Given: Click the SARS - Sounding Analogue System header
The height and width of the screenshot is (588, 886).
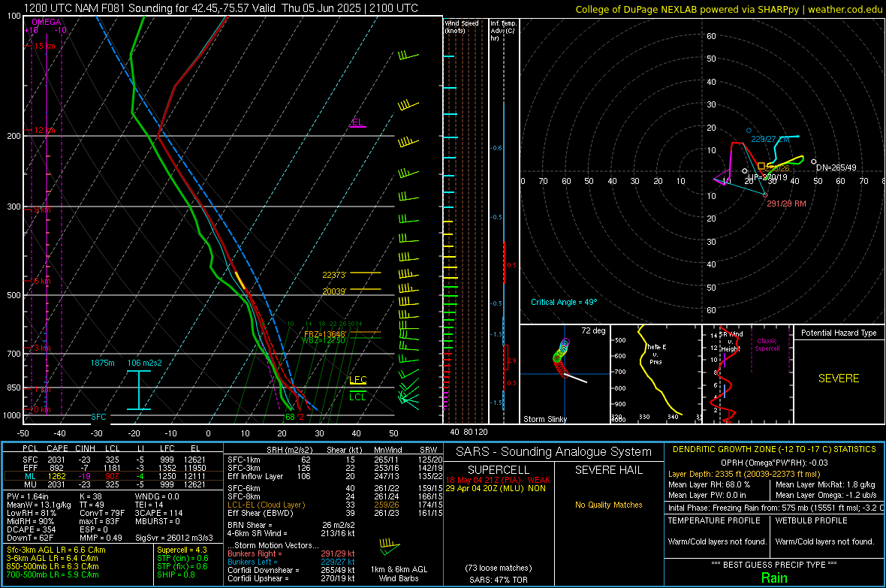Looking at the screenshot, I should 553,452.
